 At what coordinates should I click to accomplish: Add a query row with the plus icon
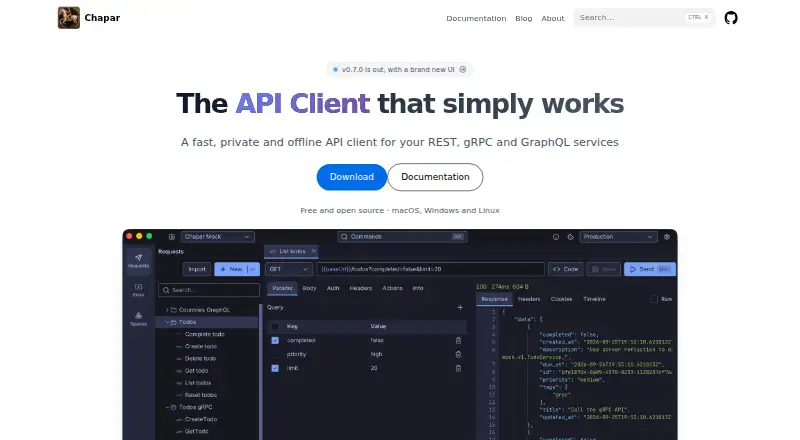(x=460, y=307)
